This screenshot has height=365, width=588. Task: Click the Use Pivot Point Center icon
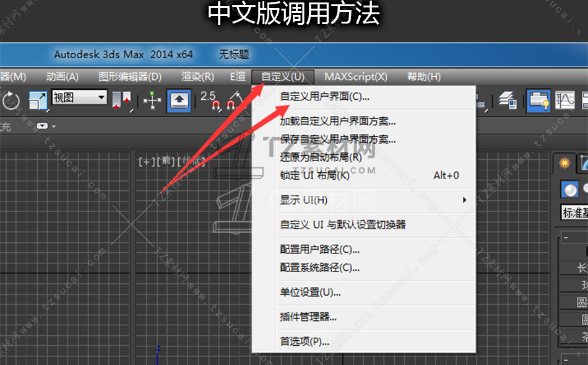tap(121, 100)
